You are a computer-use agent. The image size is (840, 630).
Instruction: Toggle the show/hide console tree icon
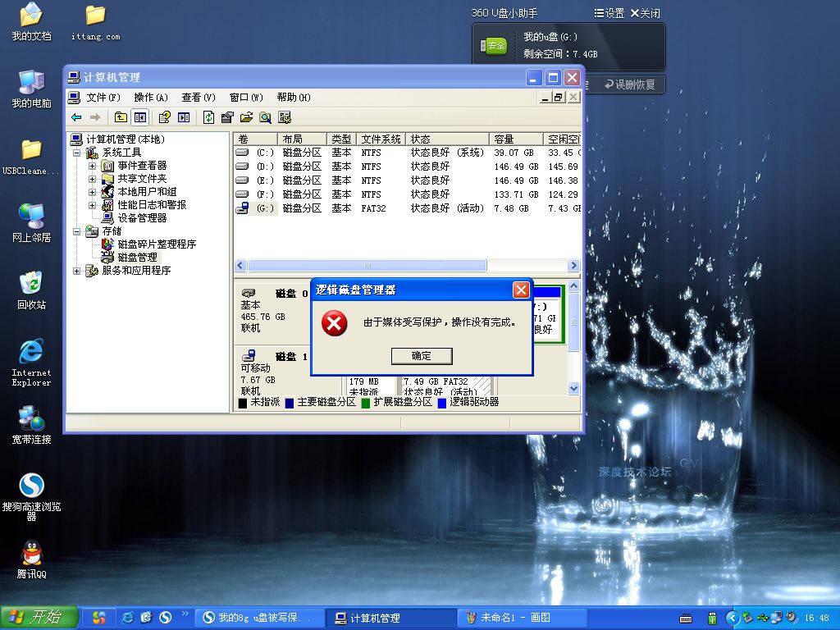[x=140, y=117]
